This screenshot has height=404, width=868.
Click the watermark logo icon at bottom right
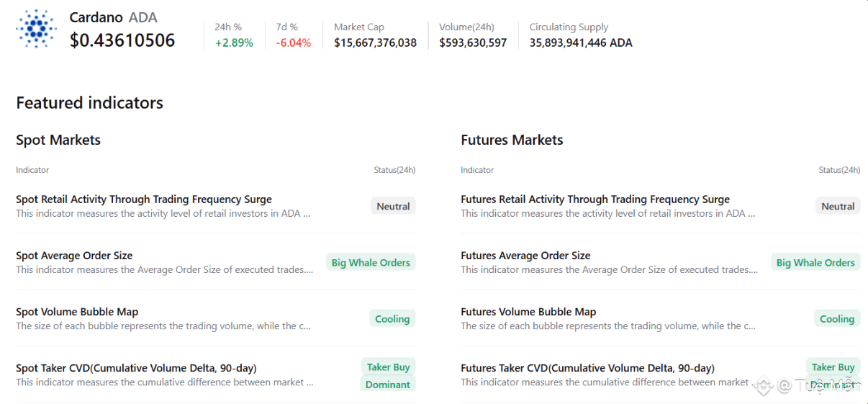click(x=763, y=385)
